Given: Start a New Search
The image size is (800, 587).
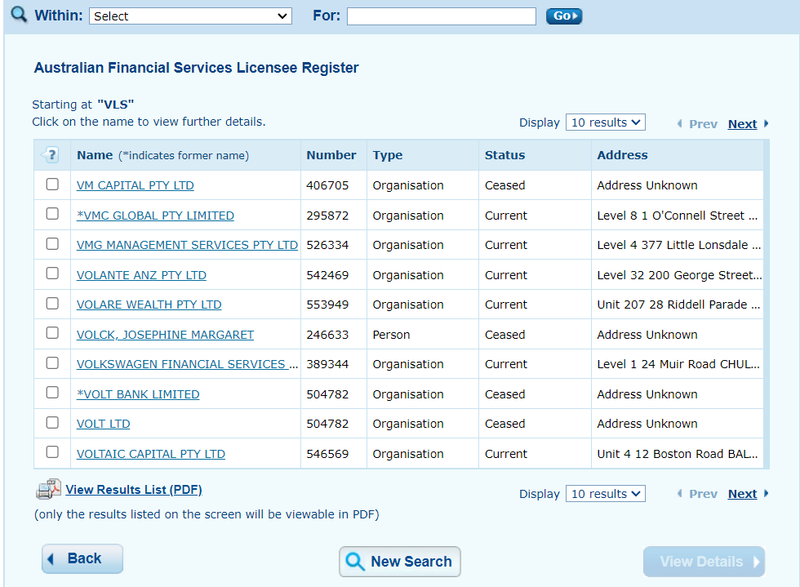Looking at the screenshot, I should click(x=399, y=562).
